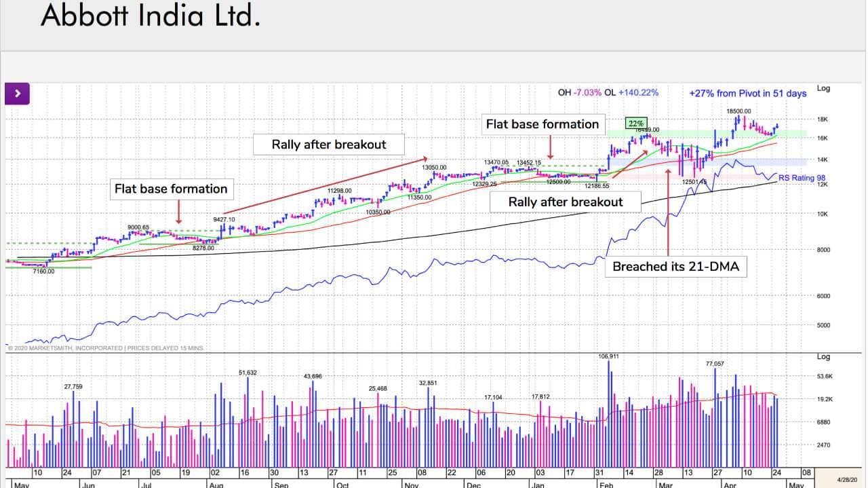Click the 19.2K volume axis tick
Image resolution: width=868 pixels, height=488 pixels.
[825, 400]
